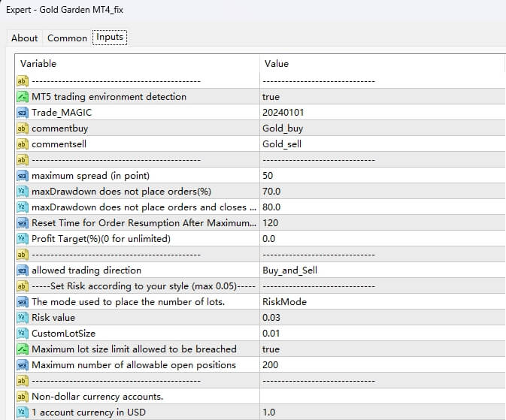Select Maximum number of allowable open positions label
This screenshot has width=506, height=420.
pyautogui.click(x=134, y=365)
